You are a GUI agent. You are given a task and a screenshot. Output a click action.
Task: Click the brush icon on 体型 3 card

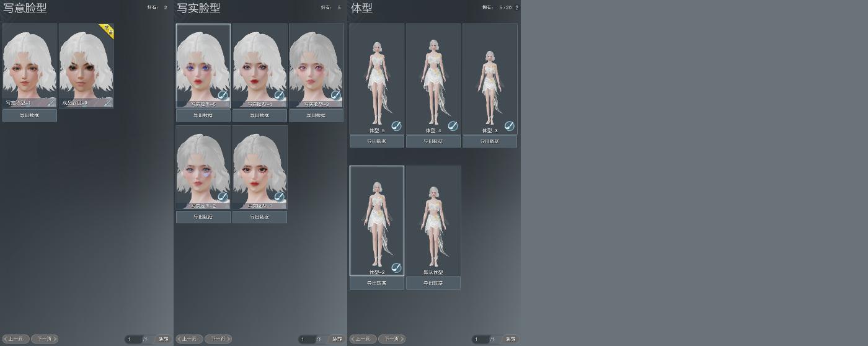509,126
